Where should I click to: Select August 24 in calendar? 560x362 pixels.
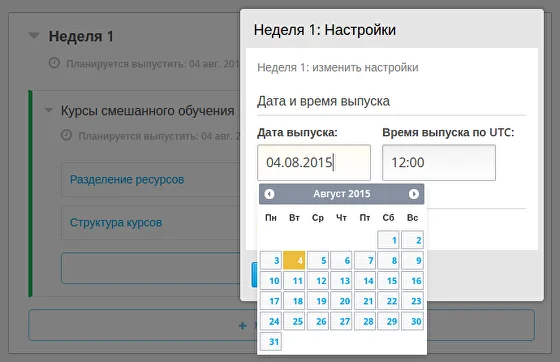pos(271,321)
